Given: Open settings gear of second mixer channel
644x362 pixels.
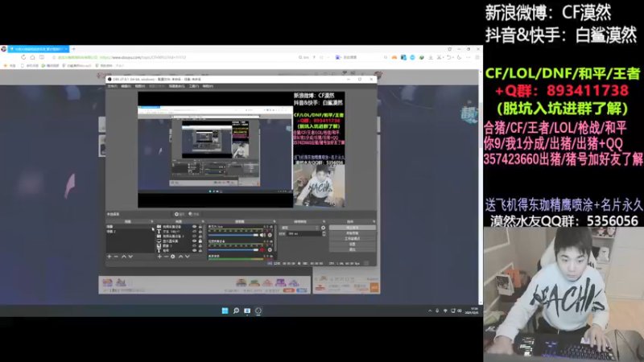Looking at the screenshot, I should 270,250.
